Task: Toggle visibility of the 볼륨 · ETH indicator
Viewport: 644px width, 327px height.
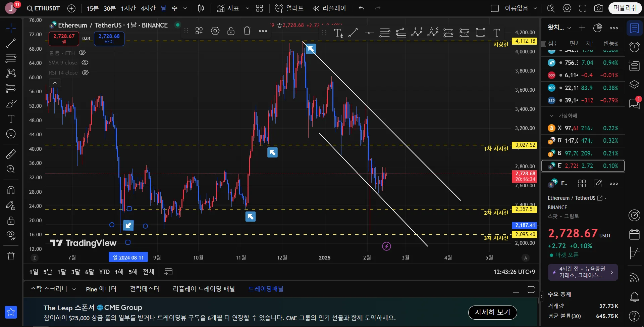Action: (82, 53)
